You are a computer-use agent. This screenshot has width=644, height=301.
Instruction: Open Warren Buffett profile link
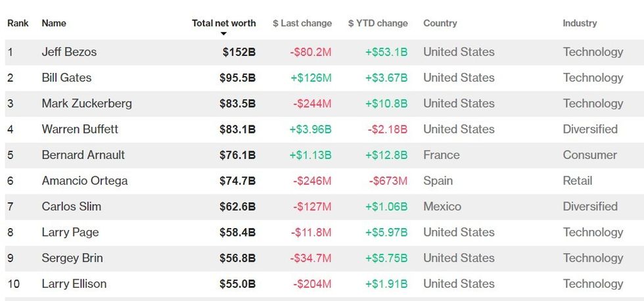(x=80, y=129)
